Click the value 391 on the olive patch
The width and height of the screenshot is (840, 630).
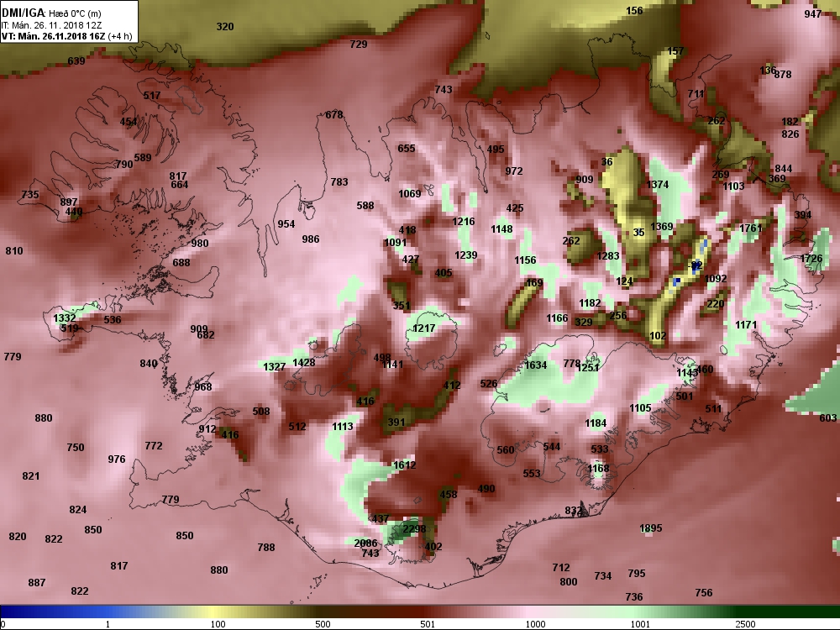pos(396,423)
